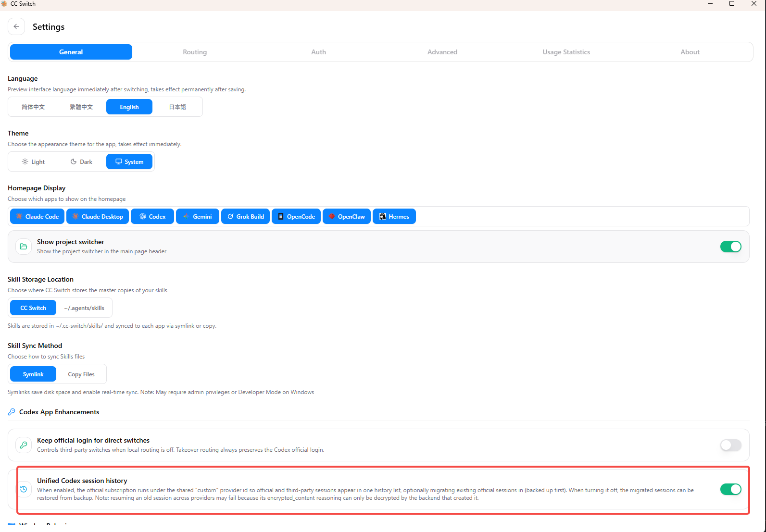The height and width of the screenshot is (532, 766).
Task: Click the Theme section heading
Action: click(18, 133)
